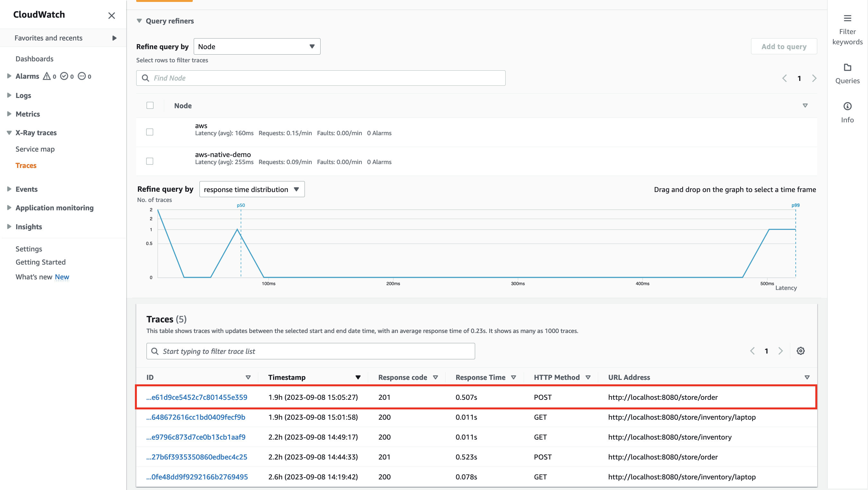
Task: Click the Find Node search icon
Action: 145,78
